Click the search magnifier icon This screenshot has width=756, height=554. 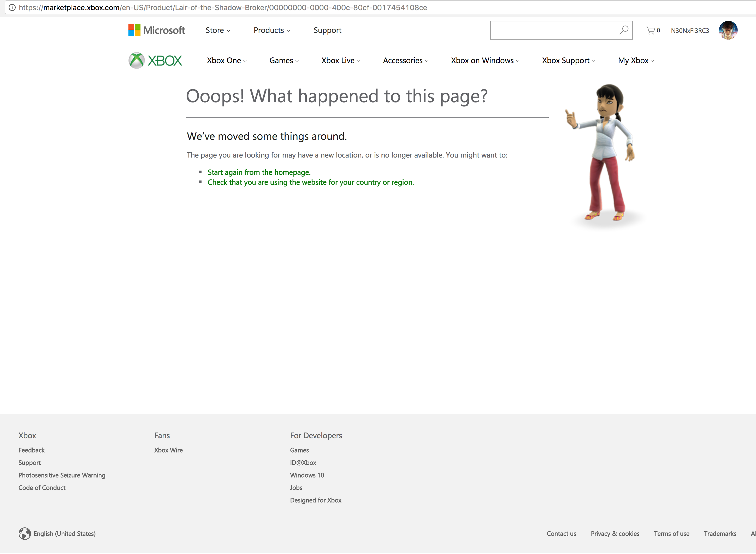point(623,30)
